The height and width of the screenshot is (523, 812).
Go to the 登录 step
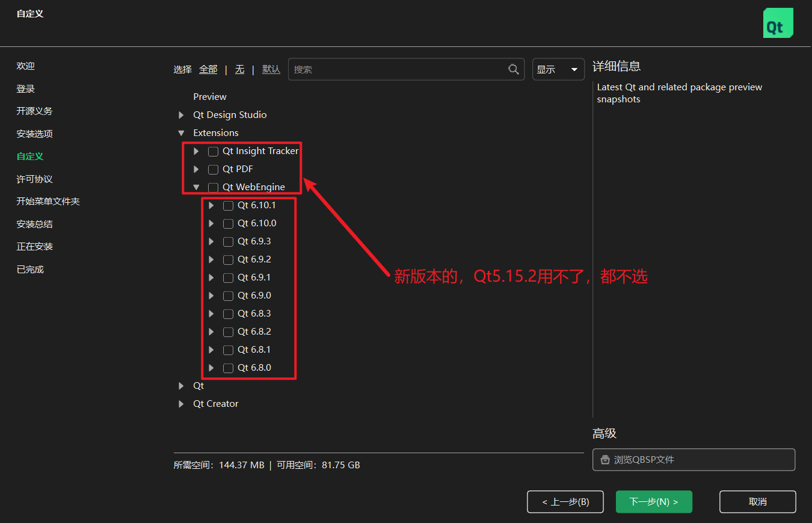click(26, 89)
